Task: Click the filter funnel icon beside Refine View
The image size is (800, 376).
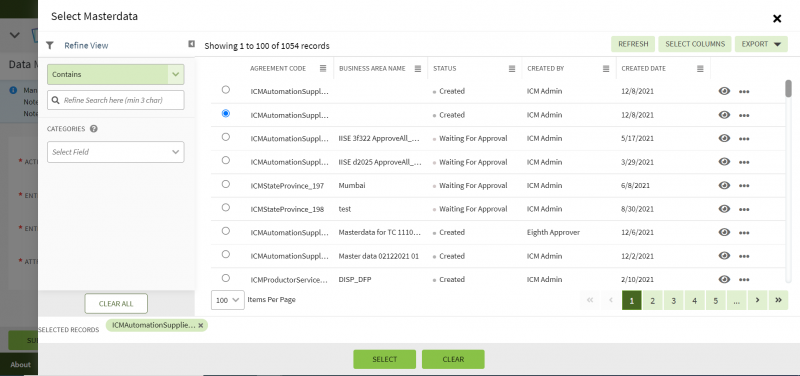Action: coord(49,45)
